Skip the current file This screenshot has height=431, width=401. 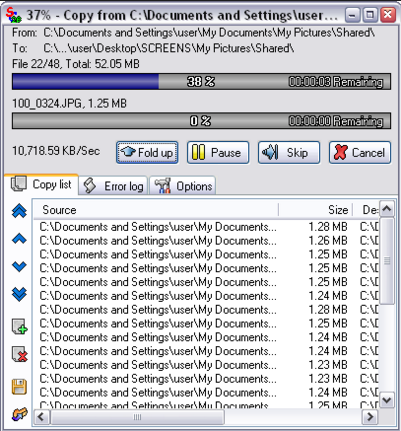[289, 153]
